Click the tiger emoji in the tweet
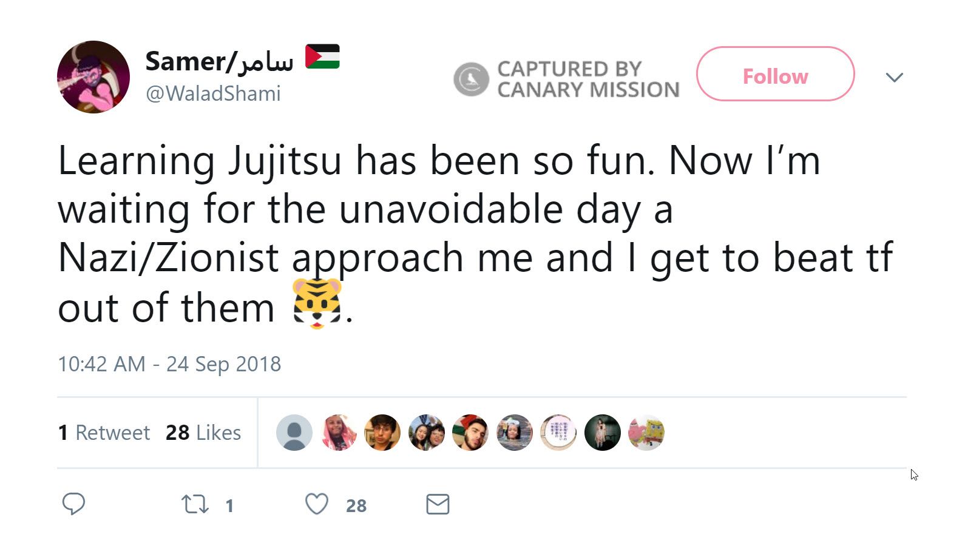Viewport: 965px width, 560px height. coord(317,303)
